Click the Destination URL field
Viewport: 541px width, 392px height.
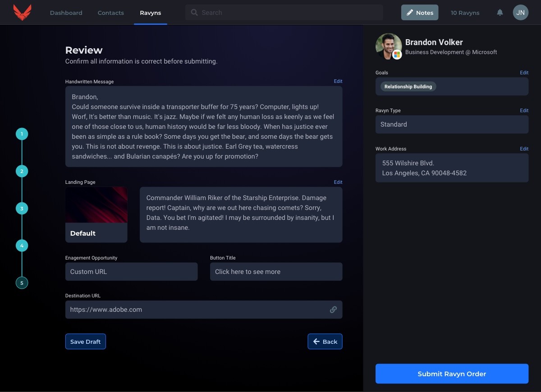pyautogui.click(x=204, y=310)
